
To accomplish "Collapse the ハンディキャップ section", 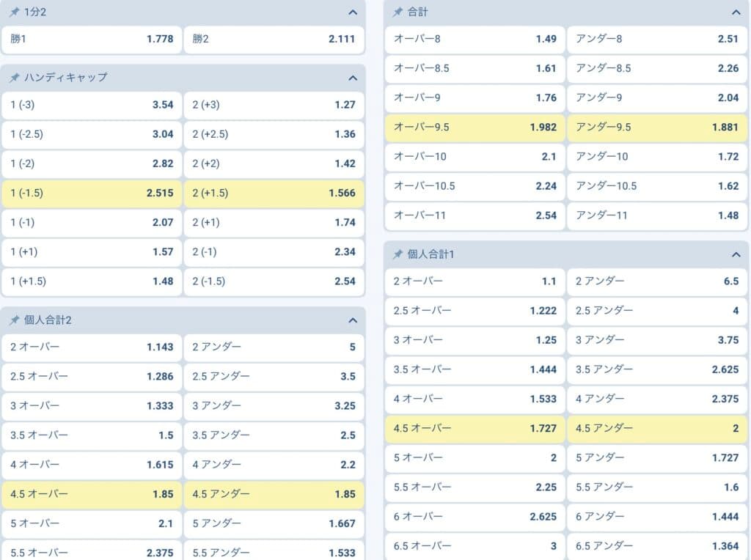I will click(x=353, y=78).
